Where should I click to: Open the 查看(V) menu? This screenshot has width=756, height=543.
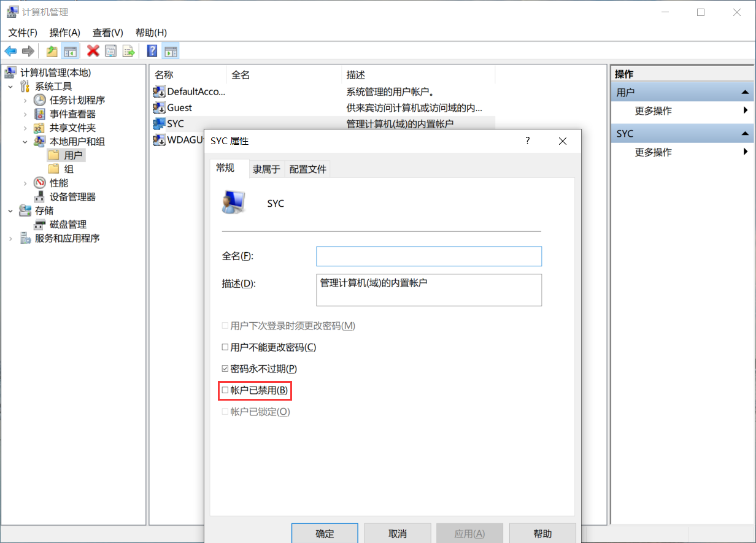pyautogui.click(x=108, y=33)
